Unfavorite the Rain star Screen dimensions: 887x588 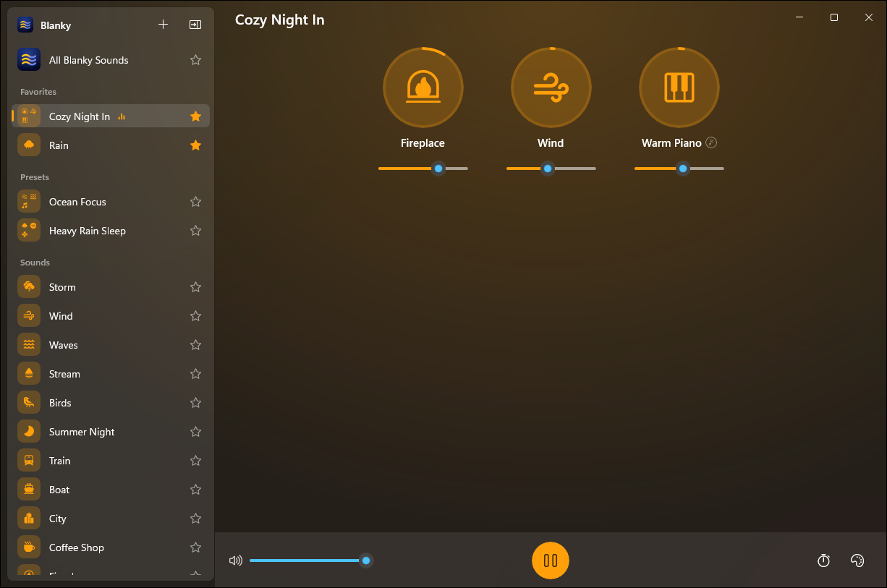pos(195,145)
